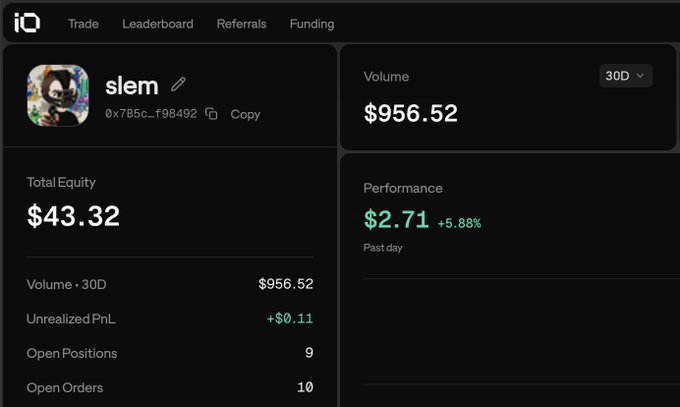The width and height of the screenshot is (680, 407).
Task: Open the Trade page
Action: point(83,24)
